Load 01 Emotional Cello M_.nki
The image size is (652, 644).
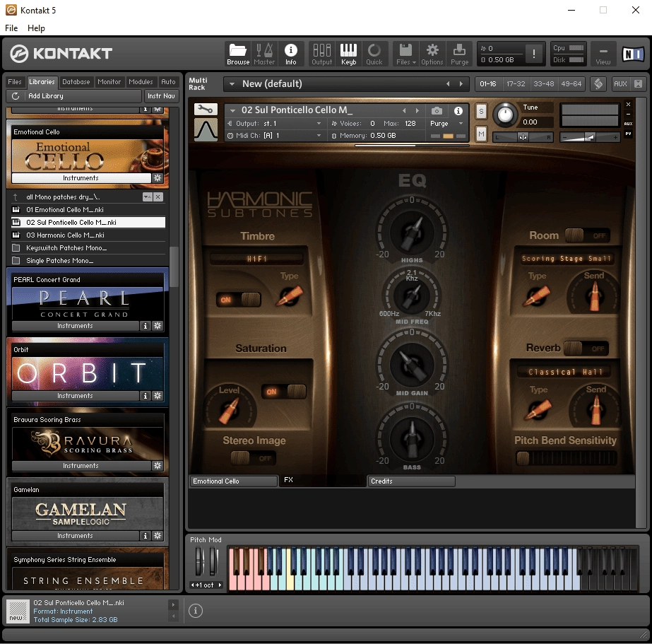tap(88, 210)
